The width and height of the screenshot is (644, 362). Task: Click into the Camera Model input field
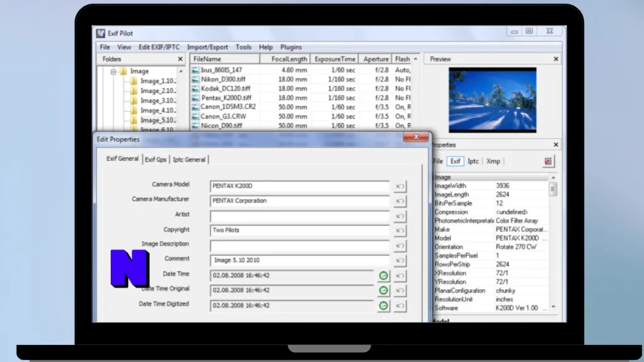point(299,186)
